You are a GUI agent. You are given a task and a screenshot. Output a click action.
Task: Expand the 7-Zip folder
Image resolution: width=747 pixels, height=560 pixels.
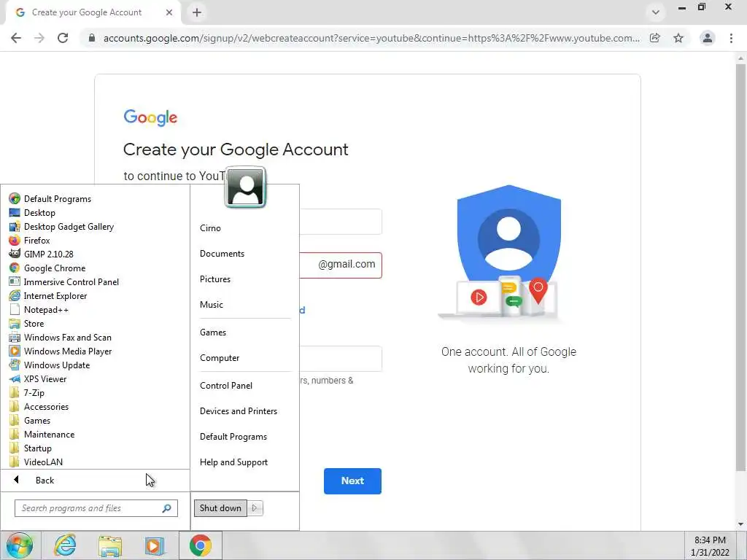pyautogui.click(x=27, y=392)
